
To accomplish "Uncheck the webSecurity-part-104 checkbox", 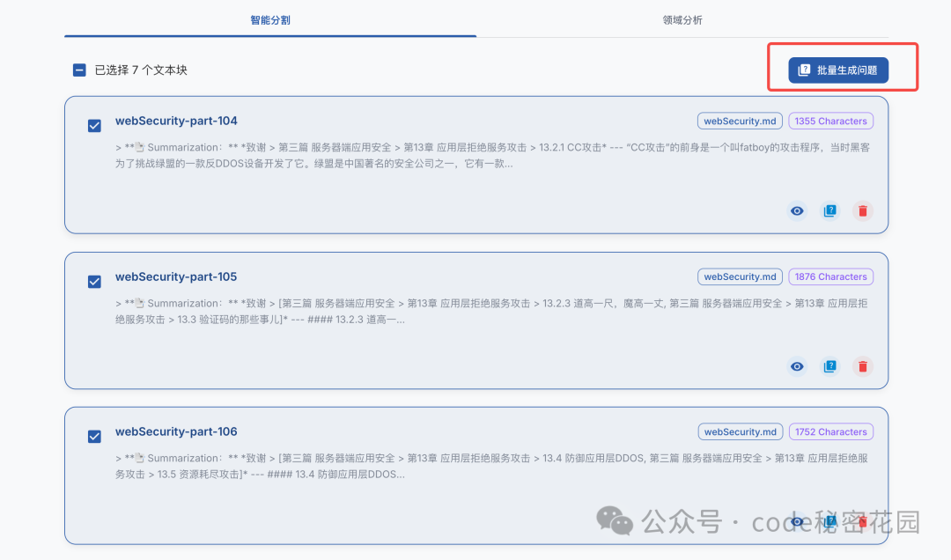I will (x=94, y=126).
